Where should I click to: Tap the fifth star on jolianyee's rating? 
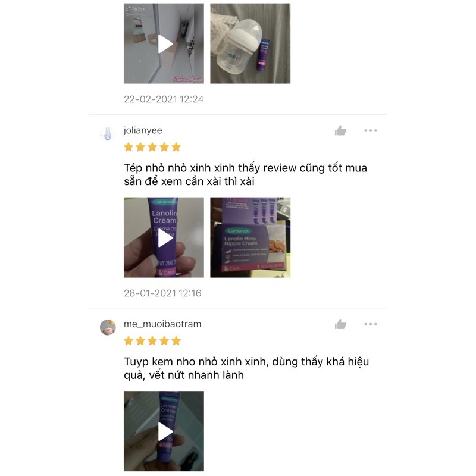(x=176, y=147)
